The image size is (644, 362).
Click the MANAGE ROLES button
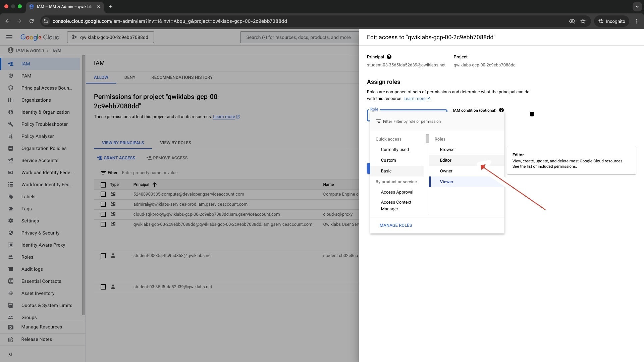click(396, 225)
